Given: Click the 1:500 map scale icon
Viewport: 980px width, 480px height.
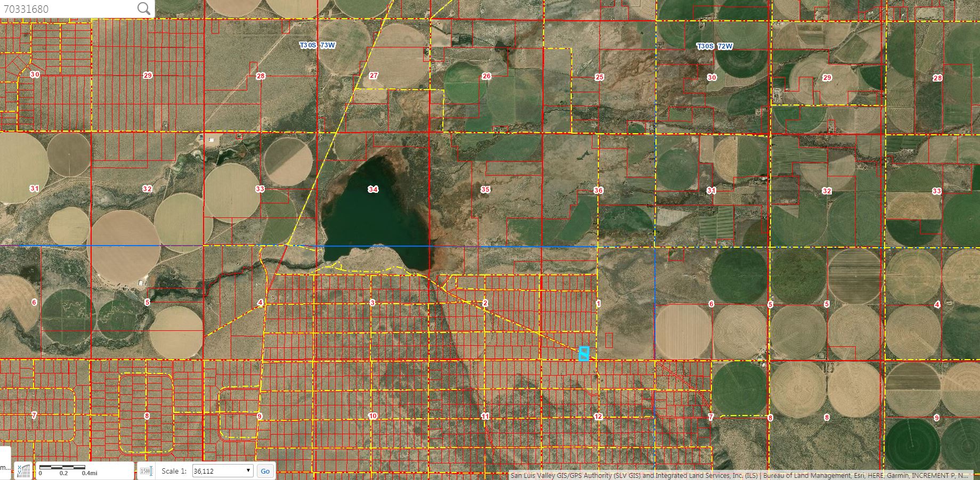Looking at the screenshot, I should pos(146,471).
